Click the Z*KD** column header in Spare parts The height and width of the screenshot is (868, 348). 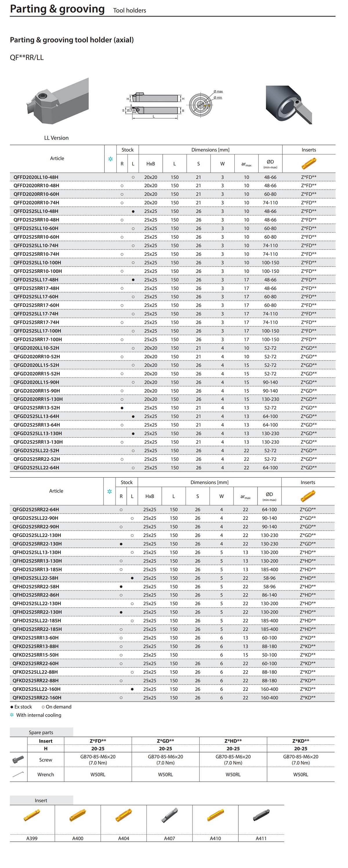[x=300, y=741]
